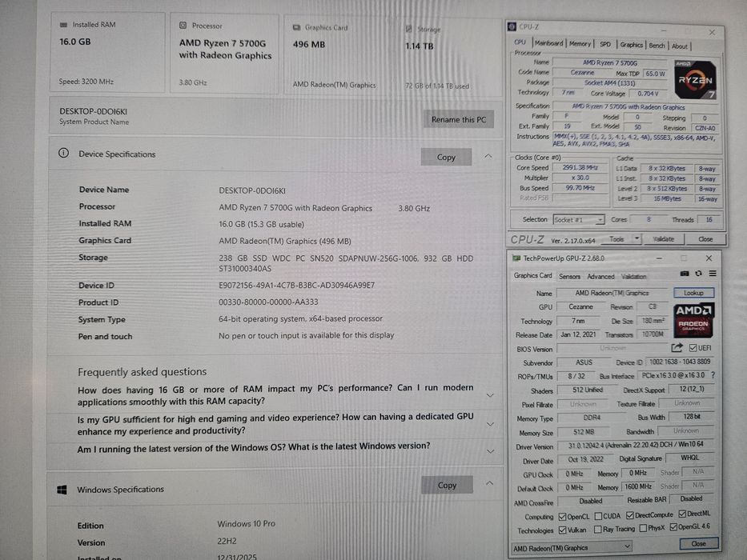Click the GPU-Z refresh icon

698,274
